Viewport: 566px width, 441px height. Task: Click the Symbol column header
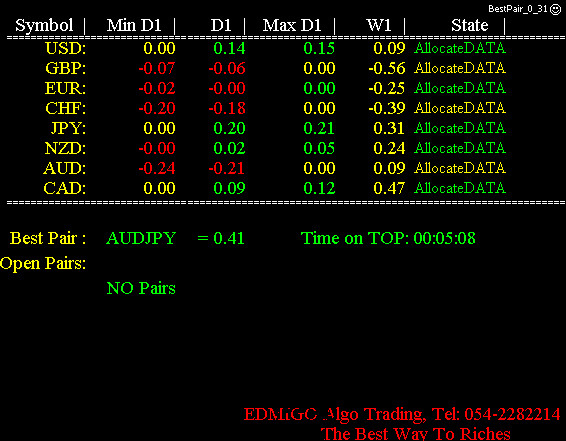pyautogui.click(x=44, y=26)
